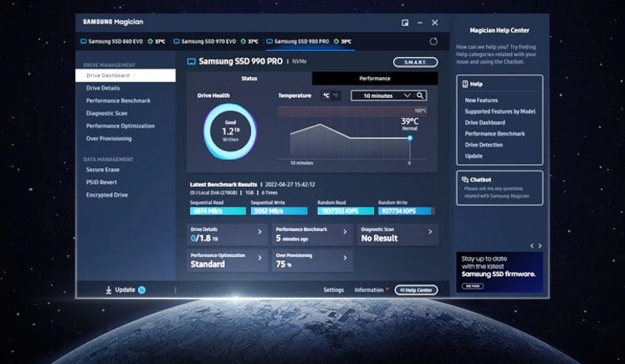Switch temperature unit to Celsius

tap(326, 95)
